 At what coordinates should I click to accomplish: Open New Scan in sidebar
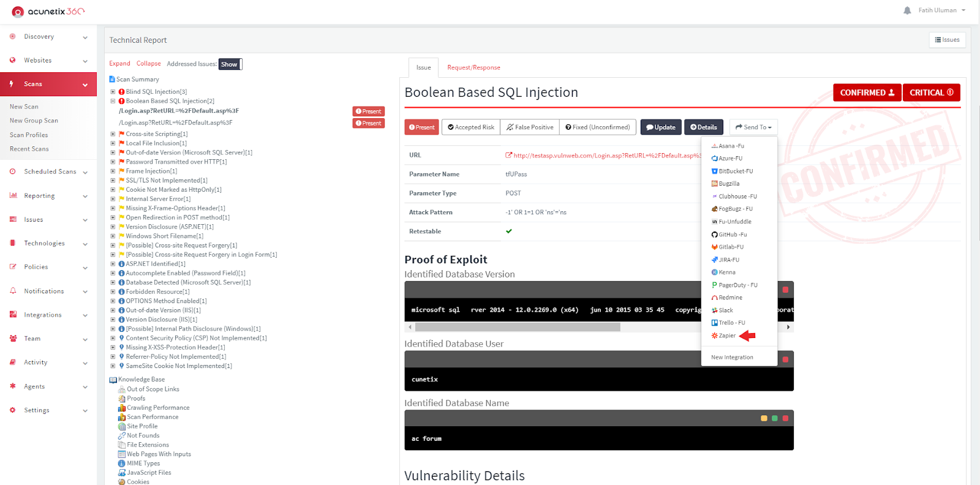pos(24,107)
